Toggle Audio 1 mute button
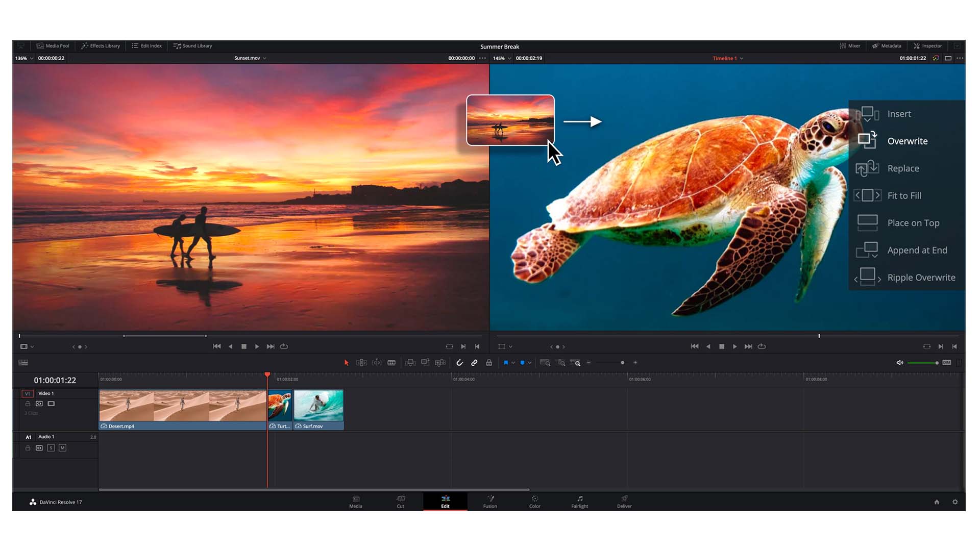This screenshot has height=551, width=980. tap(63, 447)
